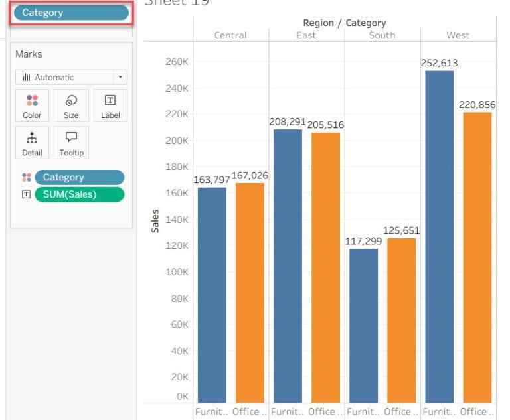Image resolution: width=510 pixels, height=420 pixels.
Task: Select the blue East Furniture bar
Action: click(x=288, y=266)
